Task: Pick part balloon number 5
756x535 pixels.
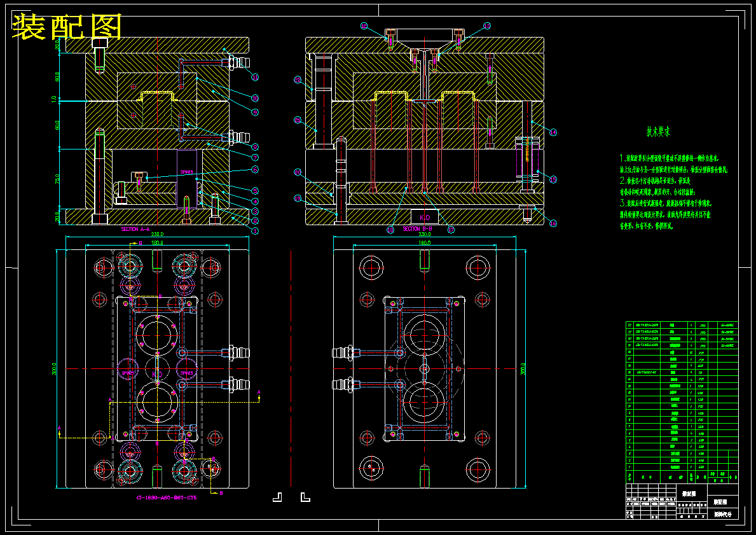Action: click(255, 191)
